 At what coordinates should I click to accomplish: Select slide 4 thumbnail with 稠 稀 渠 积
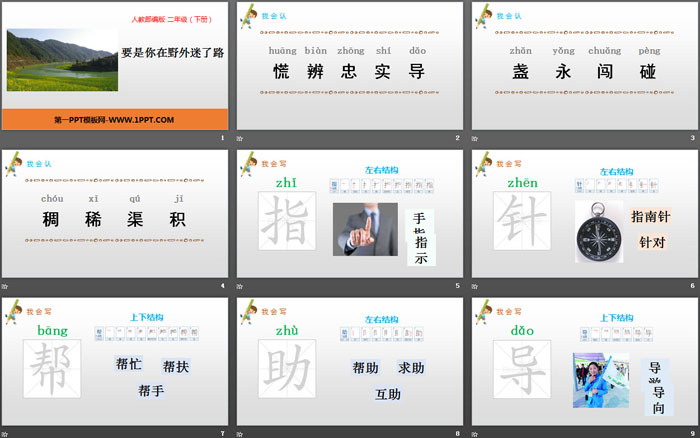pyautogui.click(x=115, y=213)
